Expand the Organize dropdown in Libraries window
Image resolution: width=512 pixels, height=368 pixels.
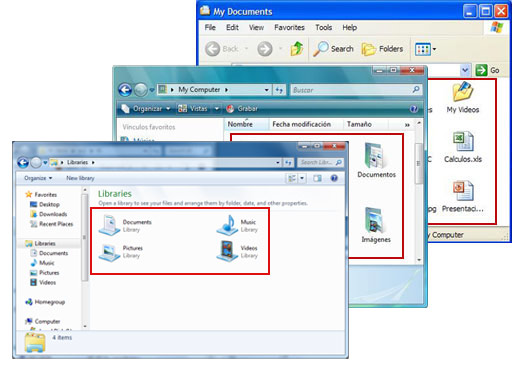pos(38,178)
